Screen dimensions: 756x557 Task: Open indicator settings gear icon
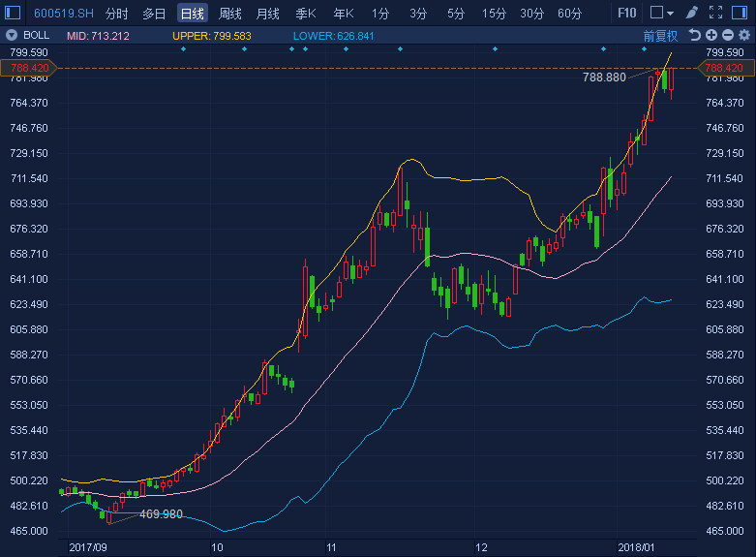click(744, 35)
